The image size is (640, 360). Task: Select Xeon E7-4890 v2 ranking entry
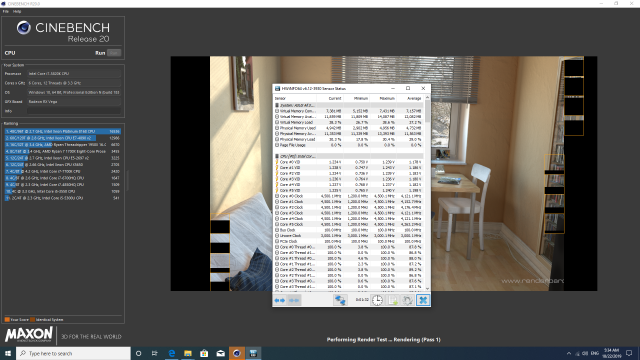coord(62,138)
